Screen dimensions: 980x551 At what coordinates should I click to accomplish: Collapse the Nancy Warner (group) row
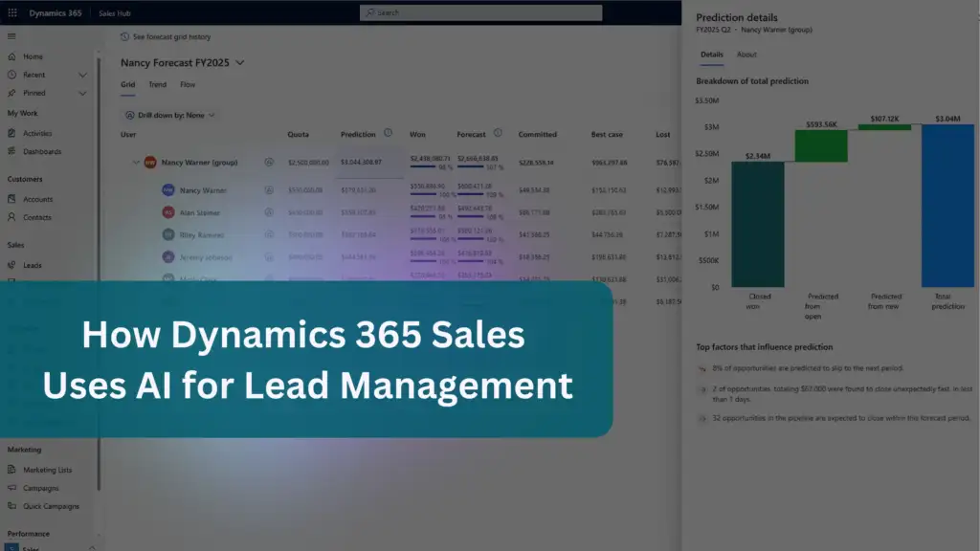(138, 161)
